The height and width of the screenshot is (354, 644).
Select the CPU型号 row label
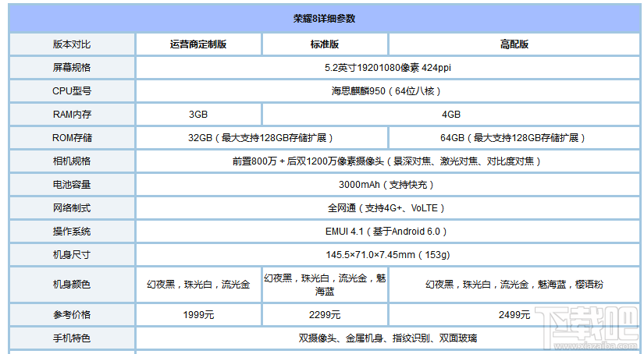point(72,91)
